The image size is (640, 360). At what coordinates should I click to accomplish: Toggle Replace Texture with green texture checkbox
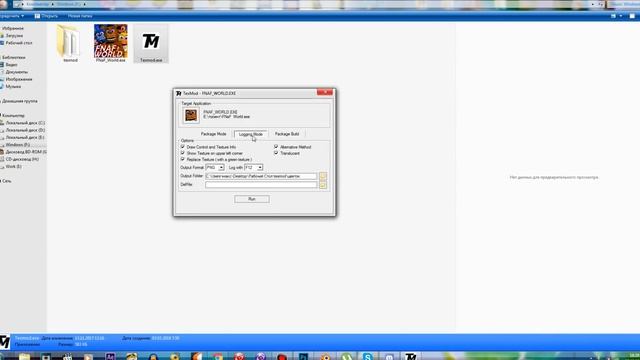point(183,159)
